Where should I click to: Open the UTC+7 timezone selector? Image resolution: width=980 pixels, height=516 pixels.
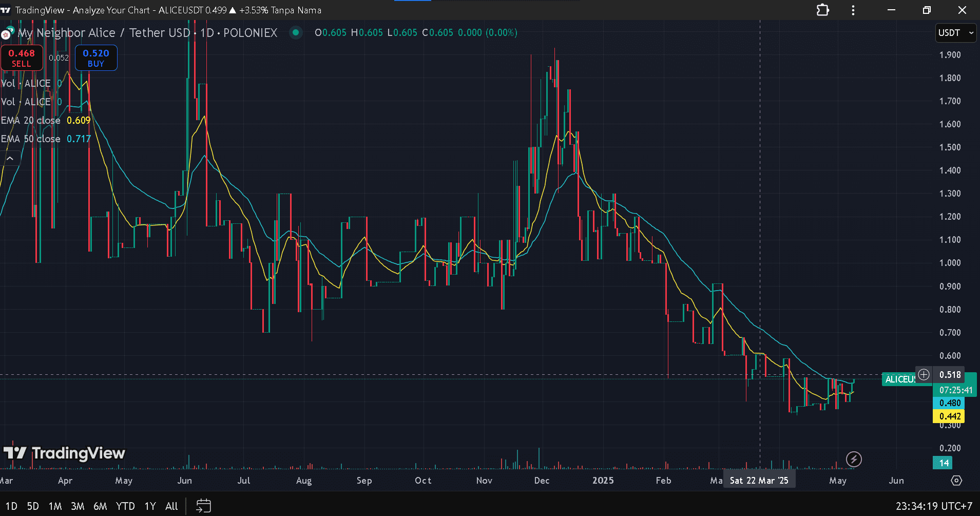pyautogui.click(x=934, y=506)
